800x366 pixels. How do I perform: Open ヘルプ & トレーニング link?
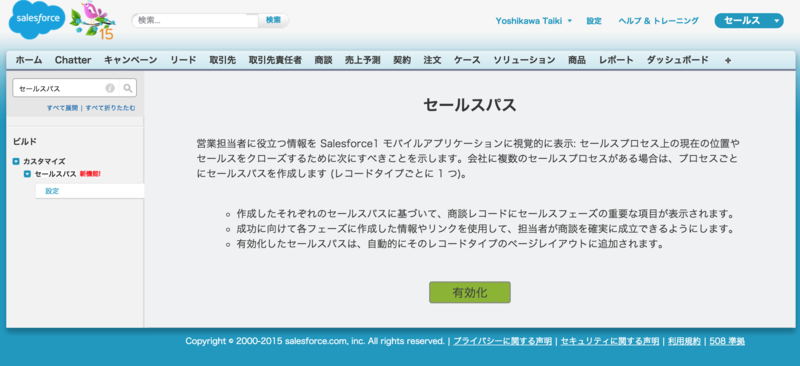[658, 21]
